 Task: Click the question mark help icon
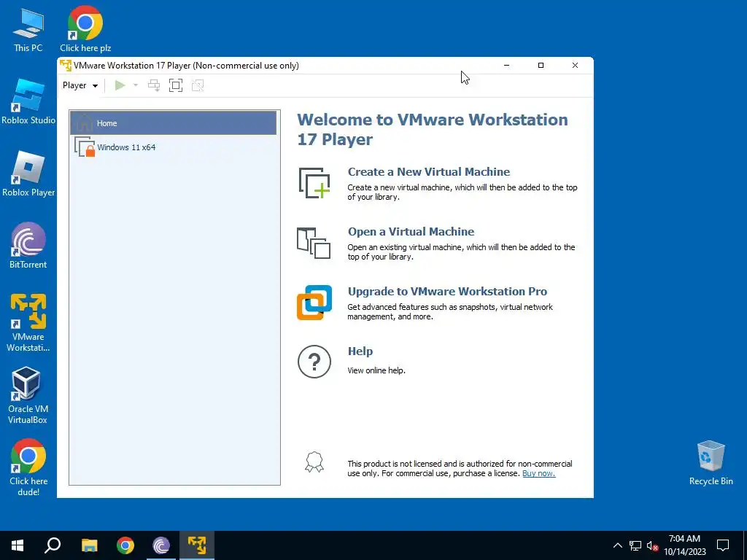314,362
